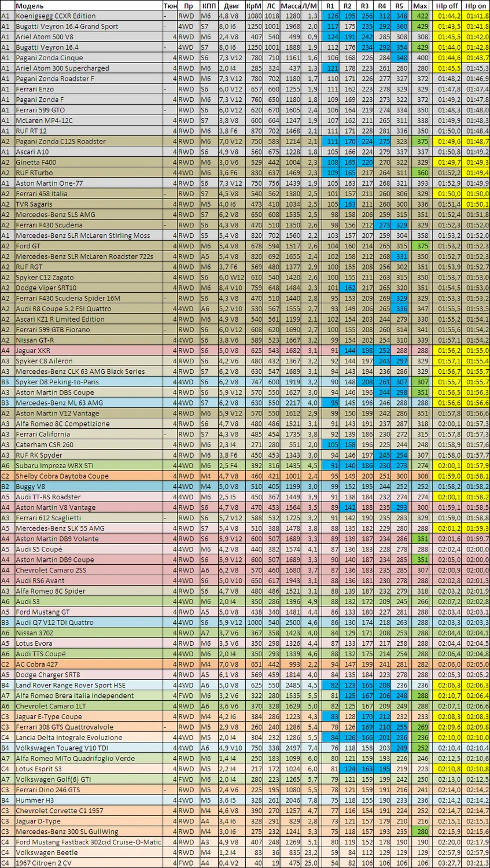The width and height of the screenshot is (490, 868).
Task: Click the 'AC Cobra 427' model cell
Action: (88, 664)
